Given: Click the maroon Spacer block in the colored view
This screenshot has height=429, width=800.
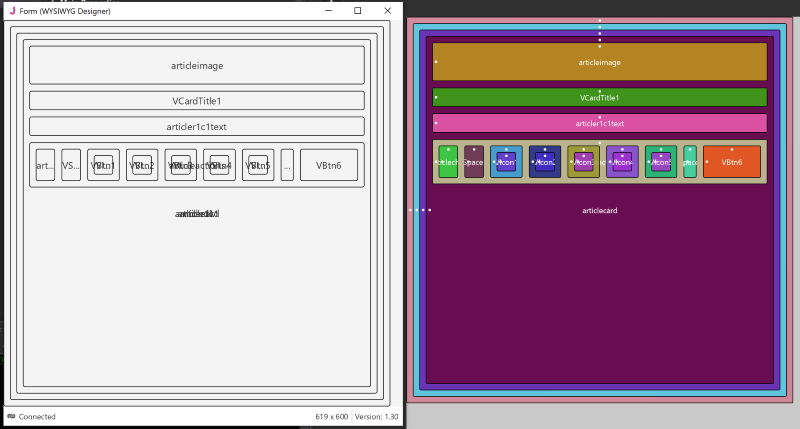Looking at the screenshot, I should pyautogui.click(x=474, y=162).
